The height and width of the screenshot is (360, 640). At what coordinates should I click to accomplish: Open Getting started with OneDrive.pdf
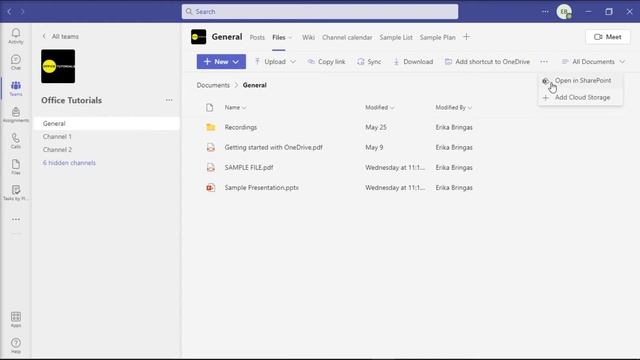click(x=273, y=147)
